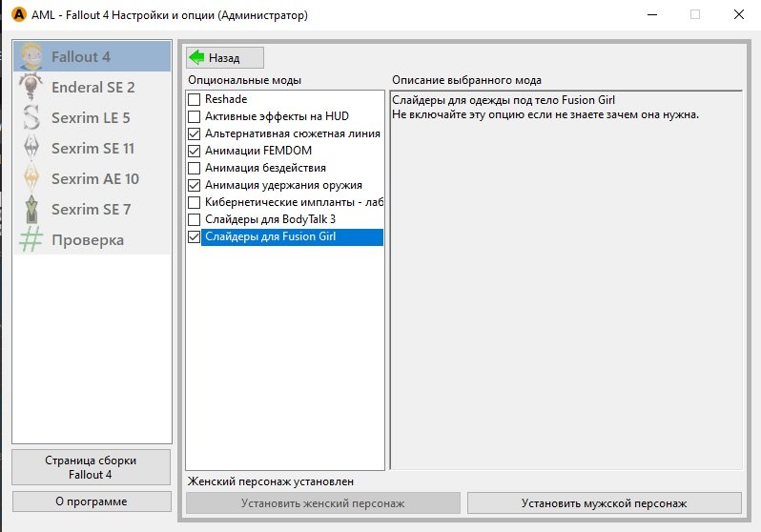Open Страница сборки Fallout 4
Image resolution: width=761 pixels, height=532 pixels.
(x=92, y=467)
